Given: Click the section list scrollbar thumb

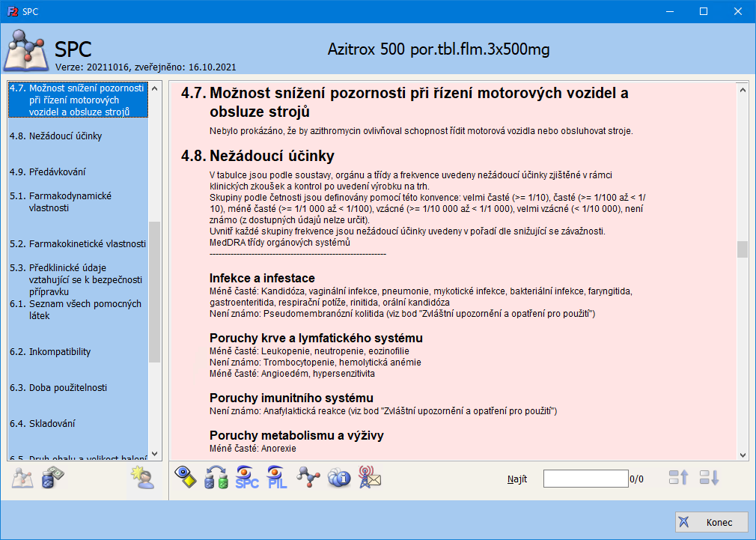Looking at the screenshot, I should 154,292.
